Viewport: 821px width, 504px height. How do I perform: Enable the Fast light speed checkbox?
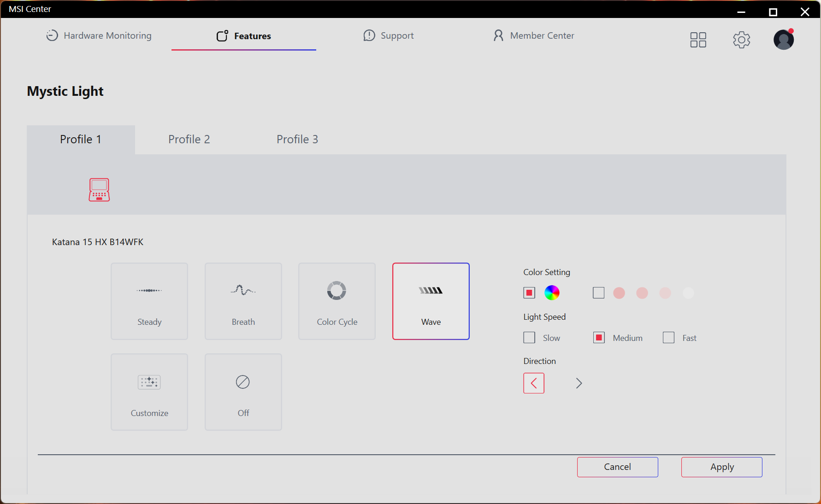[x=668, y=338]
